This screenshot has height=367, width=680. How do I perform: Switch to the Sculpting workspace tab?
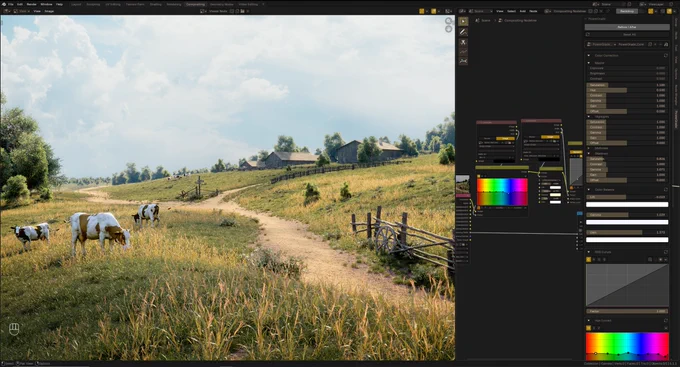93,4
